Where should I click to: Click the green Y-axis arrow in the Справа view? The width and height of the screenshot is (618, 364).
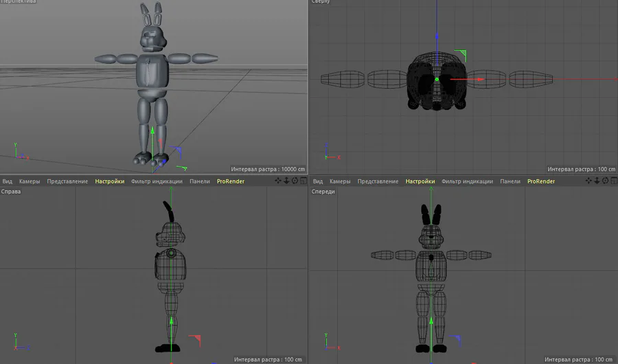point(171,321)
